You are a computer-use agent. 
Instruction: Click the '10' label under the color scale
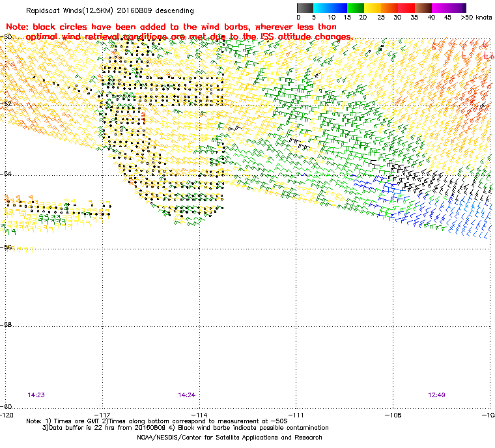(332, 18)
